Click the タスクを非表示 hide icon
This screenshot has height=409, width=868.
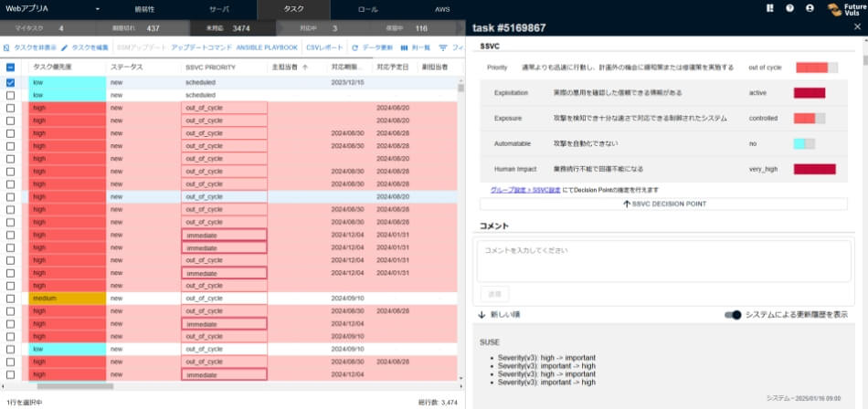pos(7,47)
